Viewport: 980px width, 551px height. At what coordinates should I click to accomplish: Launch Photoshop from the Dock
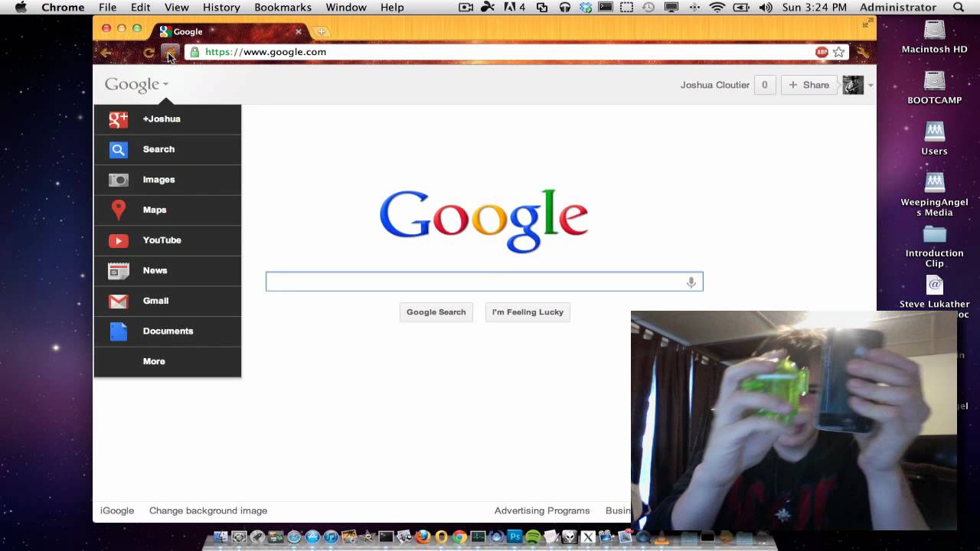(514, 537)
